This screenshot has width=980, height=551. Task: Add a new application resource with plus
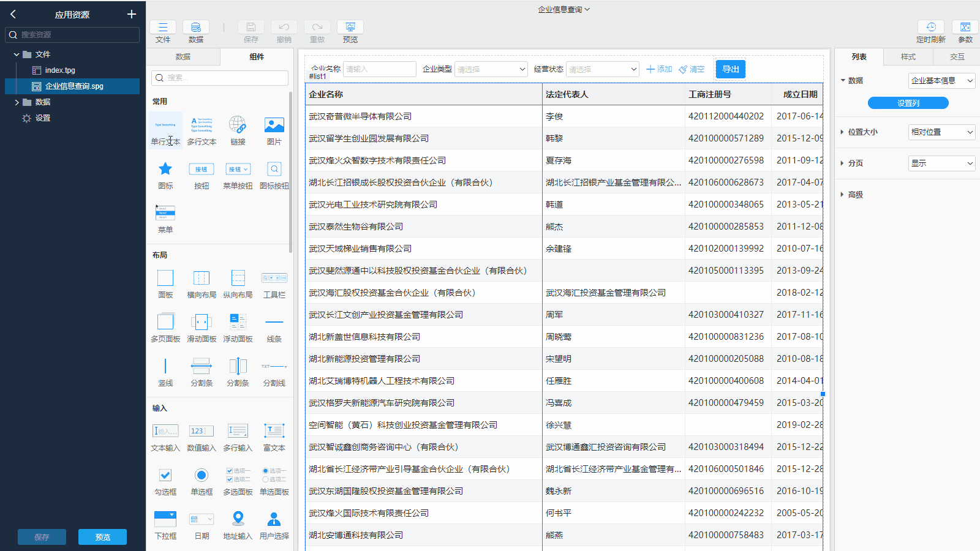tap(132, 14)
